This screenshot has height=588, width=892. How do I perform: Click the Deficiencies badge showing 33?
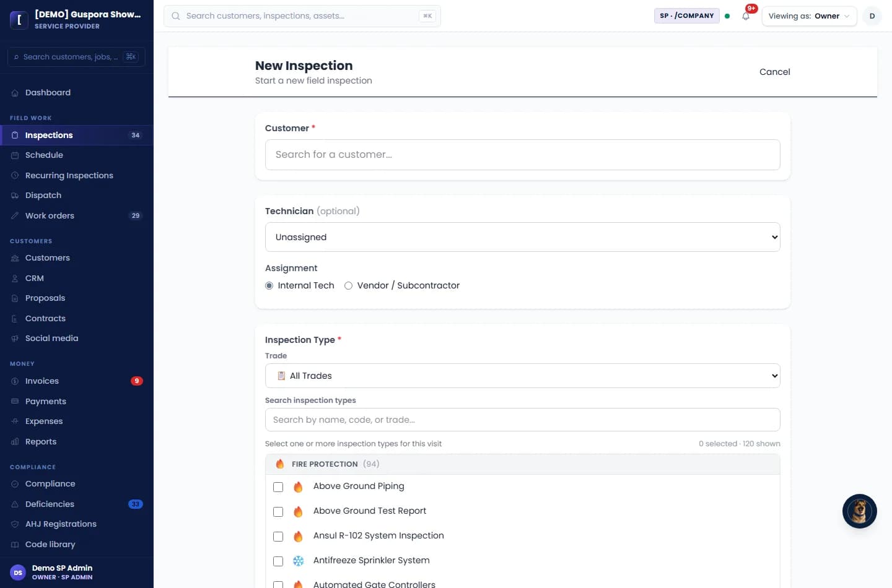(x=136, y=504)
